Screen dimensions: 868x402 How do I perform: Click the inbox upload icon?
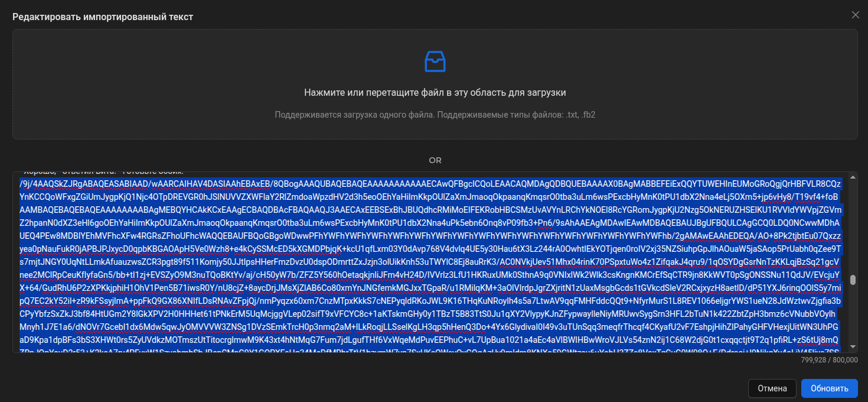tap(435, 61)
